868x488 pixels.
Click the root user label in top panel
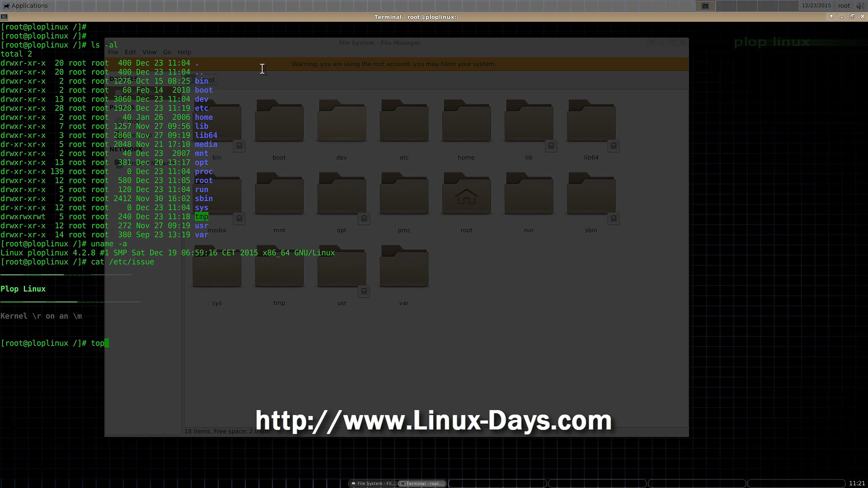[844, 6]
